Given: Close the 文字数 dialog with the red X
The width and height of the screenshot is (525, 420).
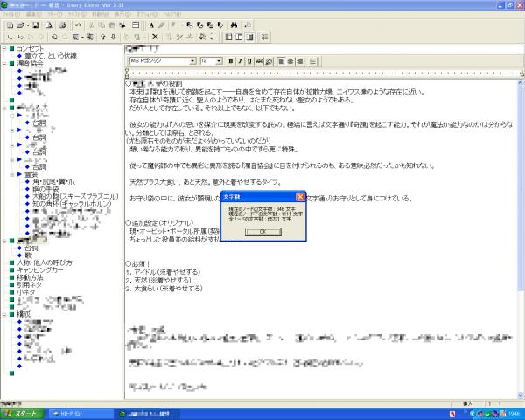Looking at the screenshot, I should tap(300, 197).
